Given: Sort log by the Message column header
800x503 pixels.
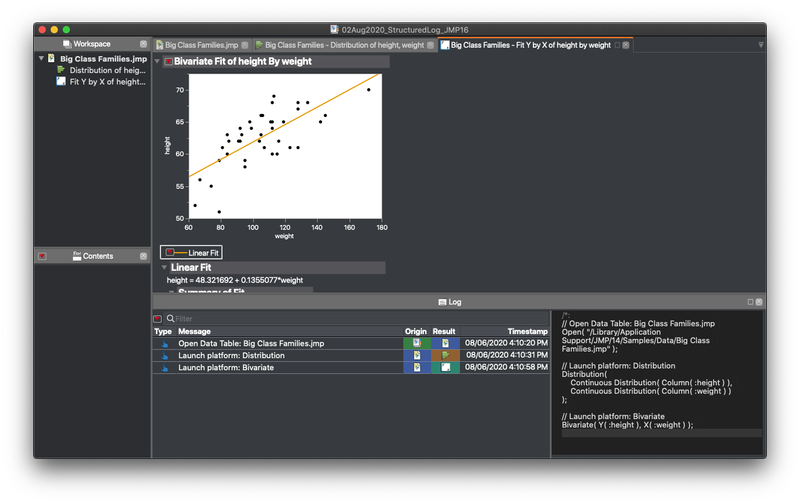Looking at the screenshot, I should (x=194, y=331).
